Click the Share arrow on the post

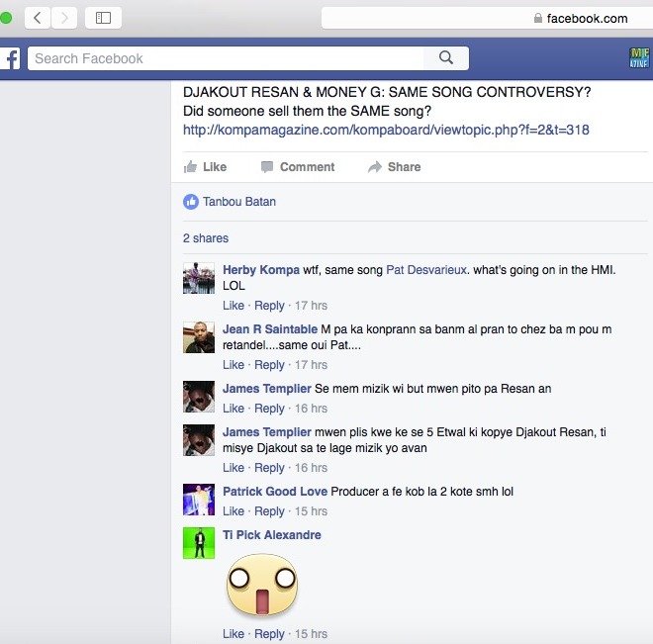click(x=395, y=167)
